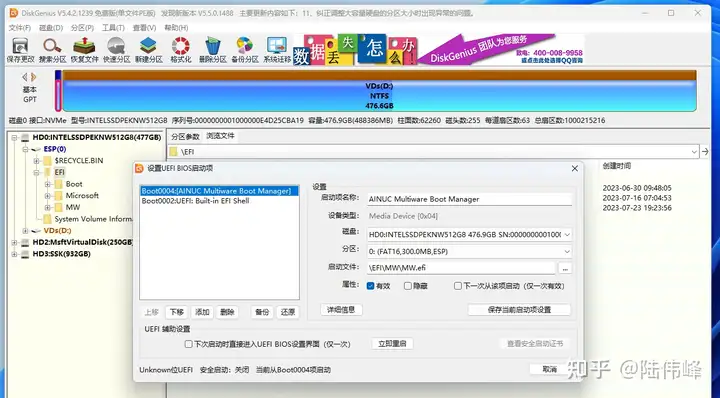Click the 取消 cancel button
This screenshot has height=398, width=720.
coord(550,370)
